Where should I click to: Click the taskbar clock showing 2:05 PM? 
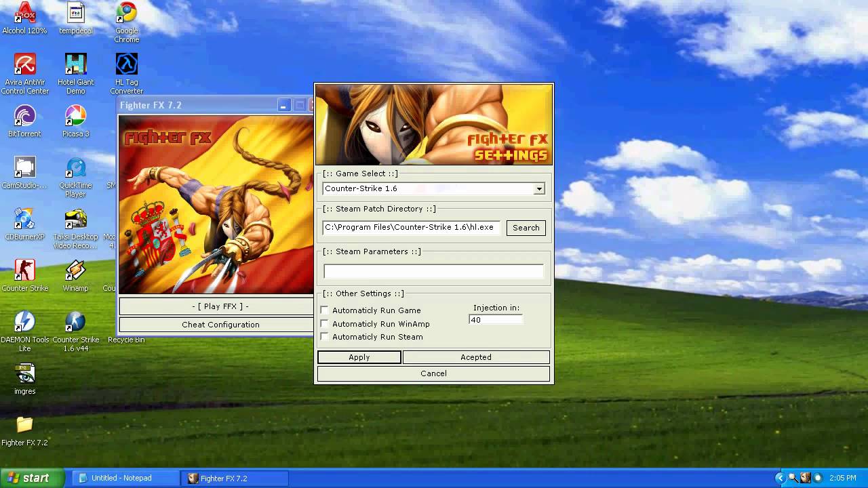pyautogui.click(x=843, y=478)
